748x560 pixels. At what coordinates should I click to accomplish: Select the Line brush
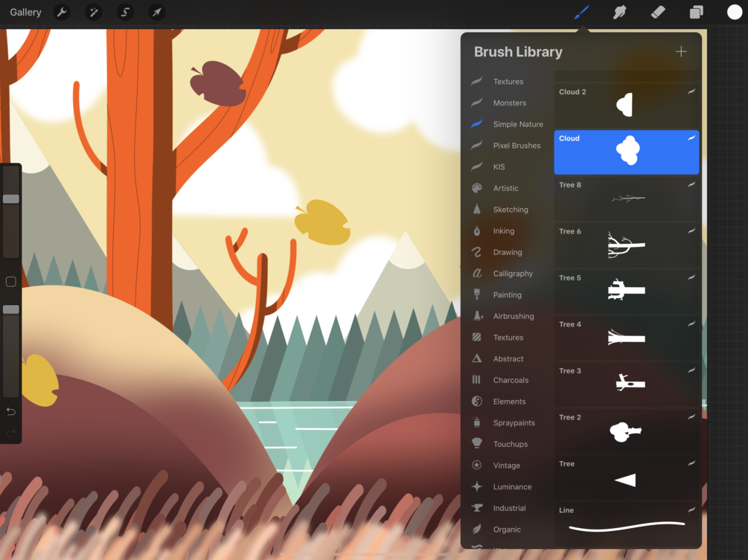[x=627, y=524]
